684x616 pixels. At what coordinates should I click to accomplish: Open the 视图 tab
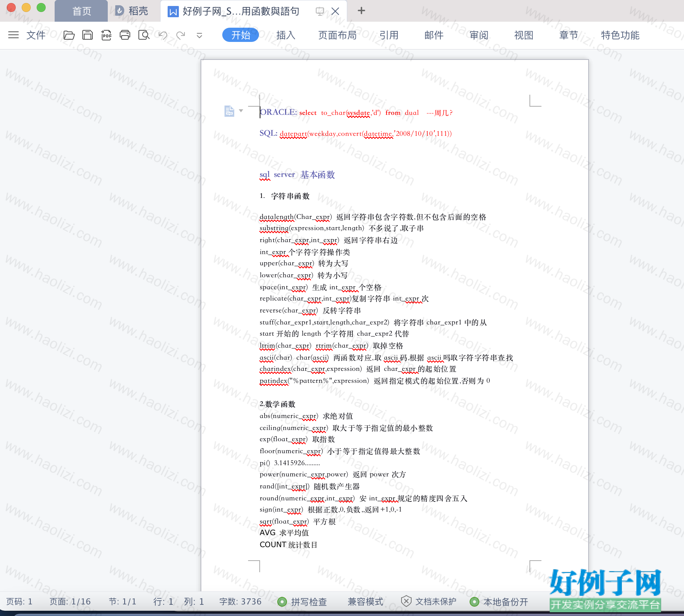coord(524,35)
